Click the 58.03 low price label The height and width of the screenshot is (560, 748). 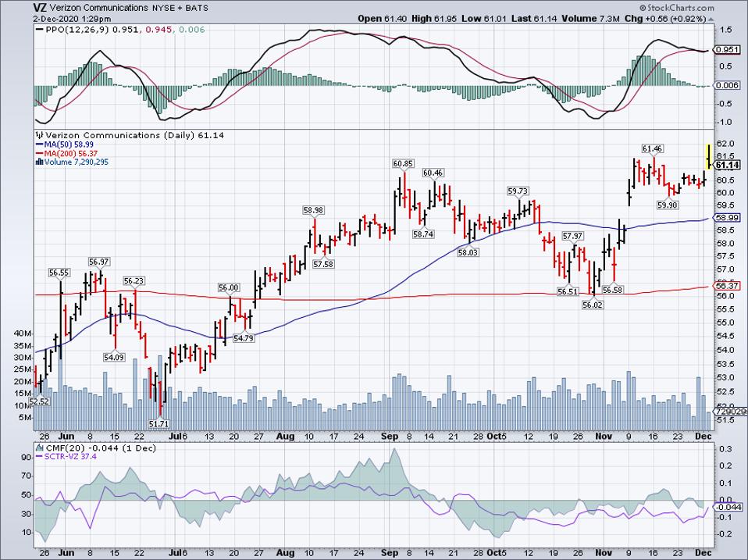pyautogui.click(x=468, y=253)
